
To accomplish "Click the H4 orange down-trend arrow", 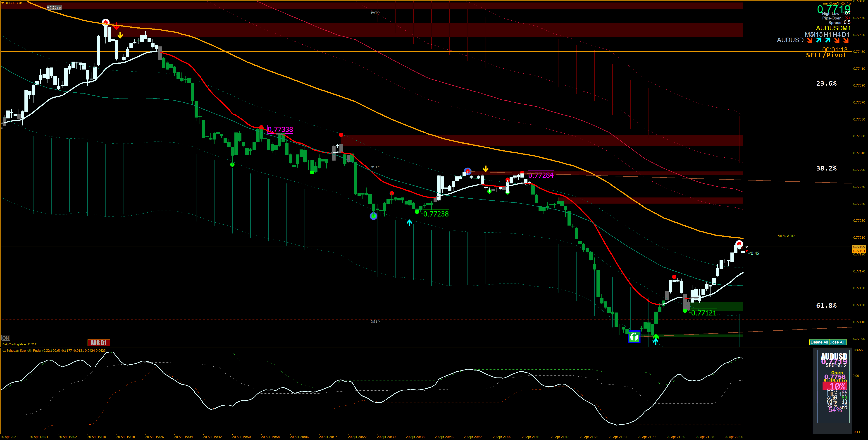I will pyautogui.click(x=837, y=41).
